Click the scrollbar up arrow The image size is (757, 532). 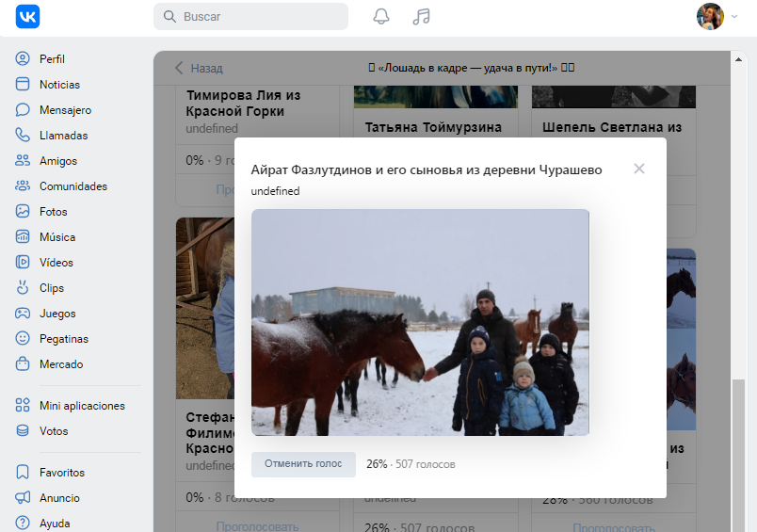pyautogui.click(x=738, y=59)
